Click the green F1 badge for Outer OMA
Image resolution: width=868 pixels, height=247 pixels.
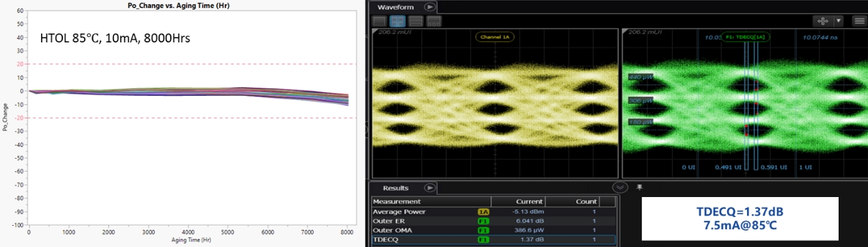[x=483, y=231]
